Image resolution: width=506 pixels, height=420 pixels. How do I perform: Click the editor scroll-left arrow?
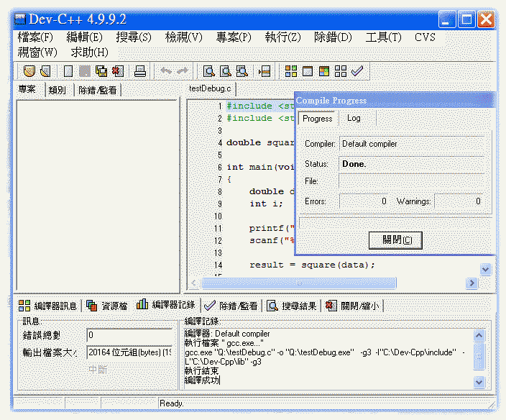pos(193,283)
